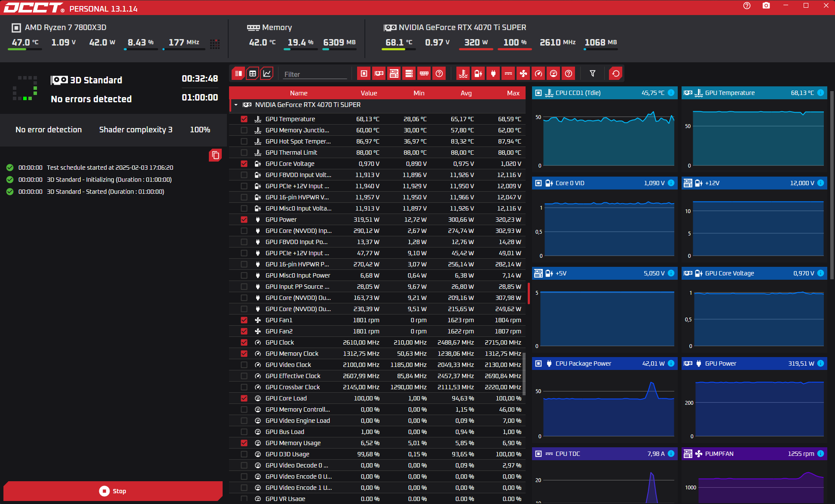835x504 pixels.
Task: Toggle the memory module sensors filter icon
Action: pyautogui.click(x=424, y=73)
